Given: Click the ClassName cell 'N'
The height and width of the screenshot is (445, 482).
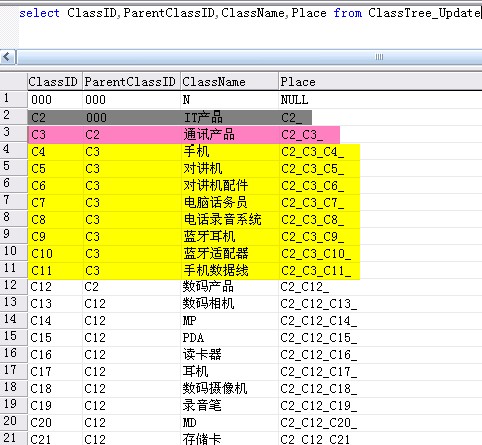Looking at the screenshot, I should coord(186,100).
